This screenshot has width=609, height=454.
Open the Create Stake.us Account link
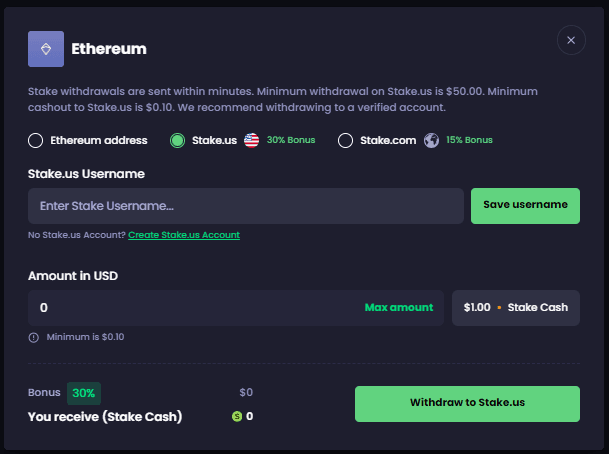[x=184, y=235]
